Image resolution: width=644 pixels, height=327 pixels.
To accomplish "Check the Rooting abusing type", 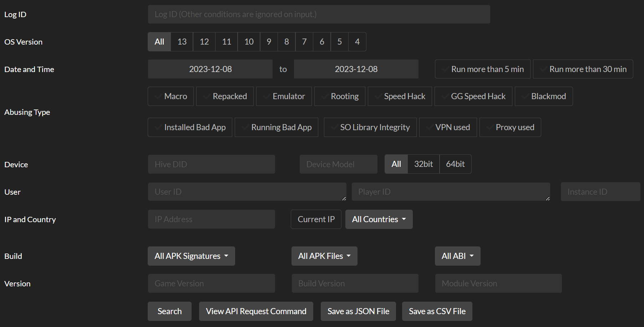I will click(340, 96).
